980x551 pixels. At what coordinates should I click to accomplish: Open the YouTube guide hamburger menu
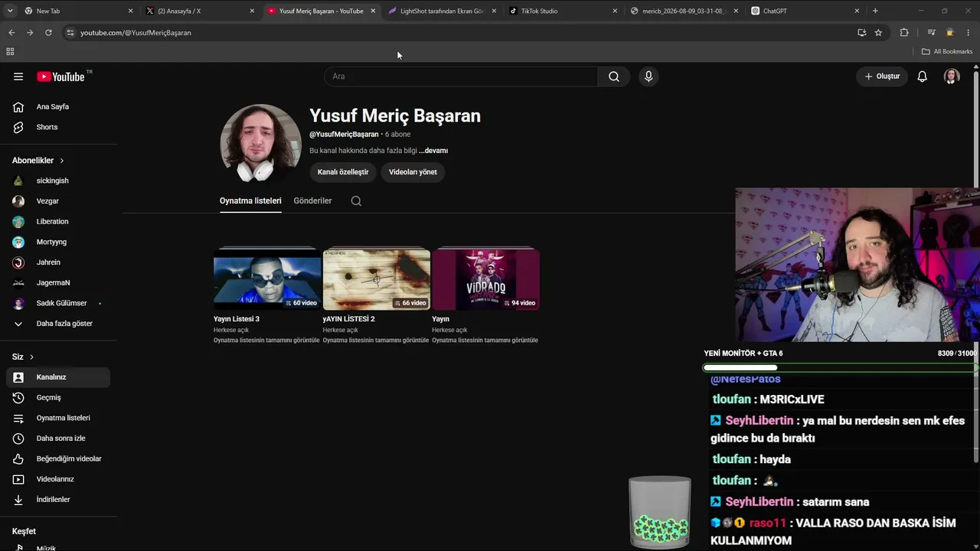(x=18, y=77)
